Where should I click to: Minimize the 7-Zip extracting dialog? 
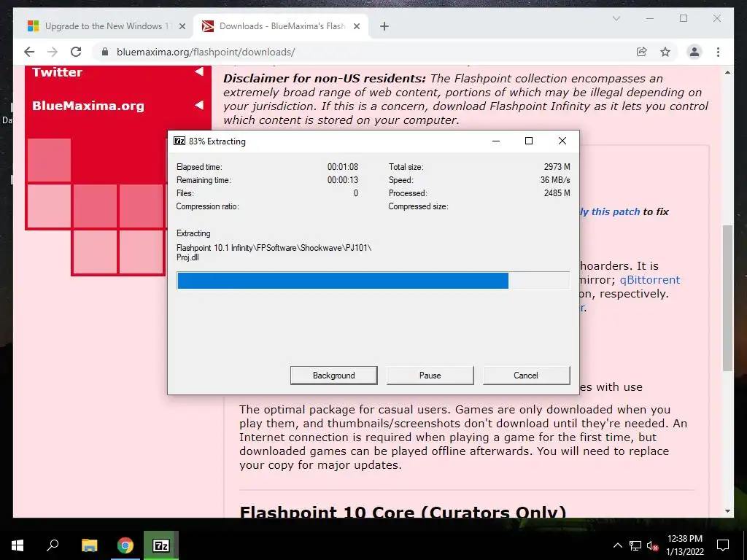(496, 141)
